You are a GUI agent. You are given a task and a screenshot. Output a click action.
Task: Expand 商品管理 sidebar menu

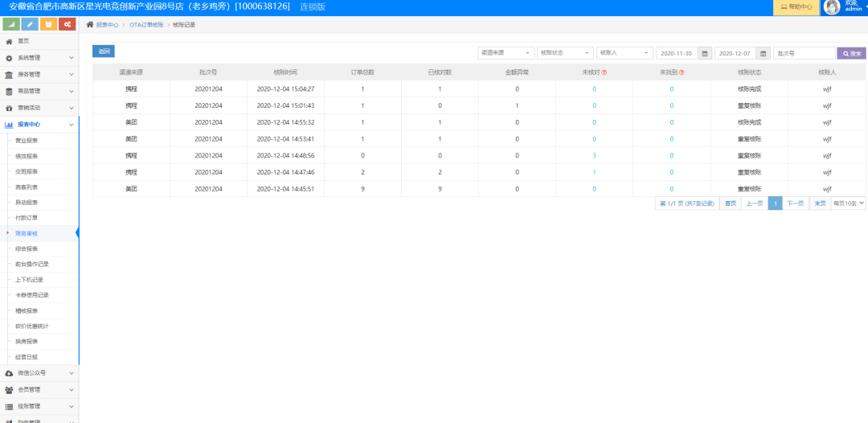click(x=40, y=91)
